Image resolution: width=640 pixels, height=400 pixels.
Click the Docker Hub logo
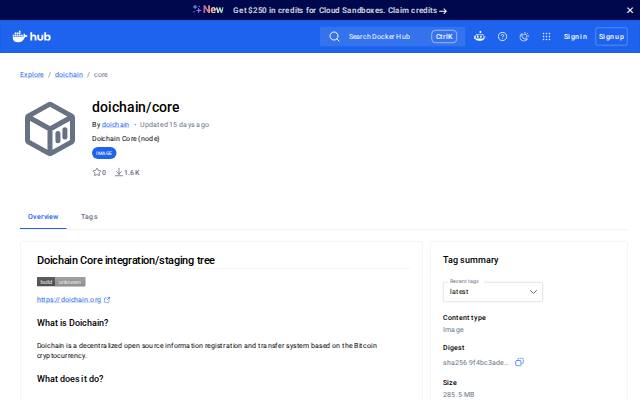32,37
